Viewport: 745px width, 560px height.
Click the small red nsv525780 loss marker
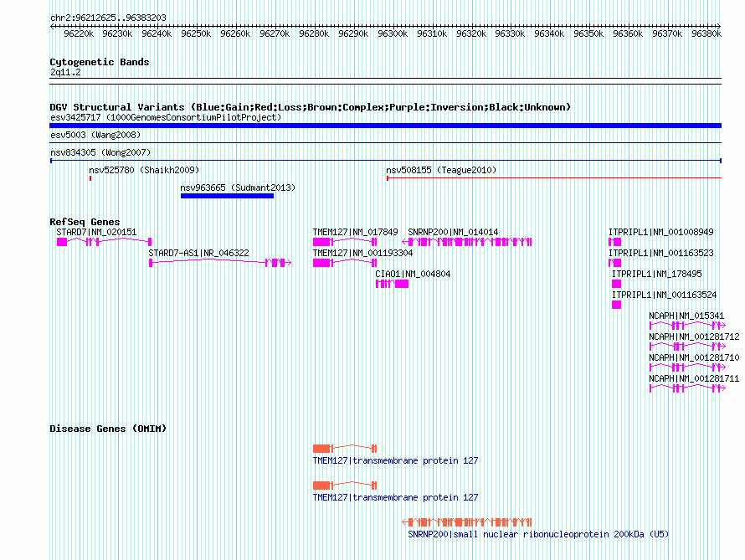[x=90, y=178]
